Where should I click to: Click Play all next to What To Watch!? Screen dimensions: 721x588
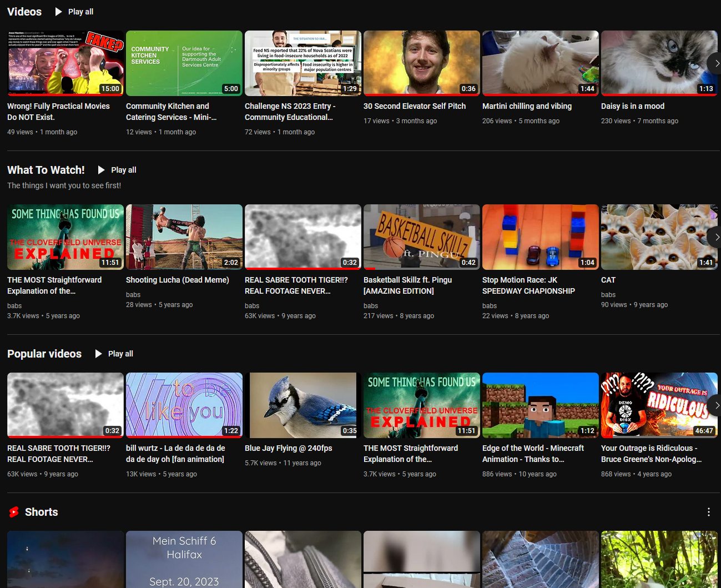[117, 170]
